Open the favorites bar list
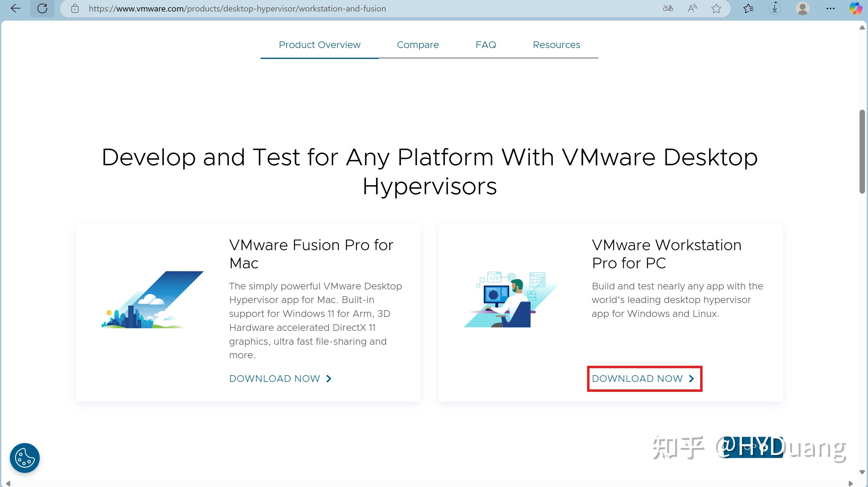Screen dimensions: 868x487 748,8
